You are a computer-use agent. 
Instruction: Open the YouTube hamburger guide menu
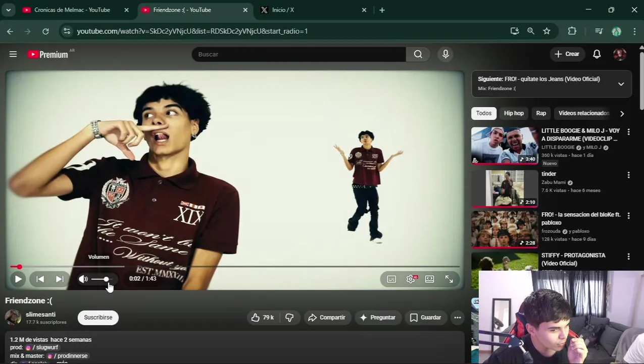coord(13,54)
